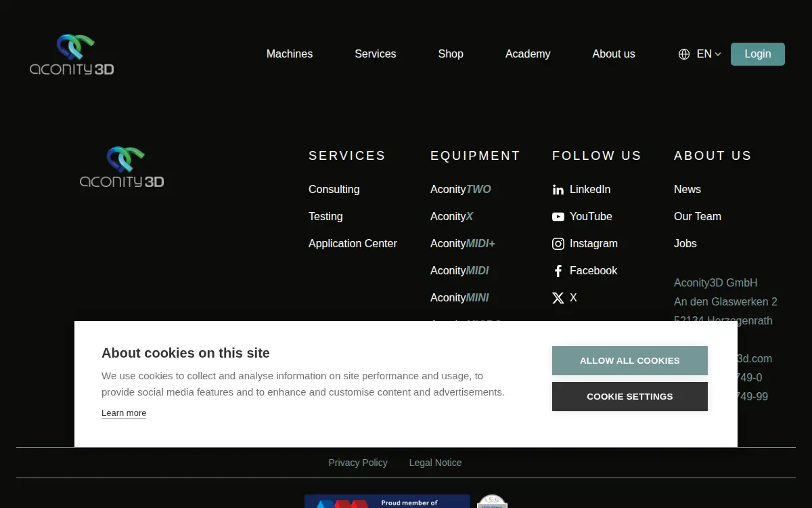Open Application Center link

pos(353,244)
